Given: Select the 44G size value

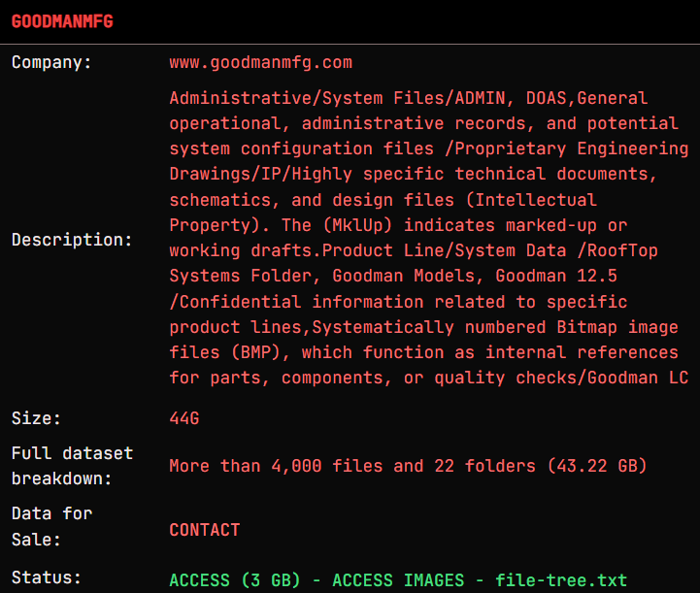Looking at the screenshot, I should [x=184, y=418].
